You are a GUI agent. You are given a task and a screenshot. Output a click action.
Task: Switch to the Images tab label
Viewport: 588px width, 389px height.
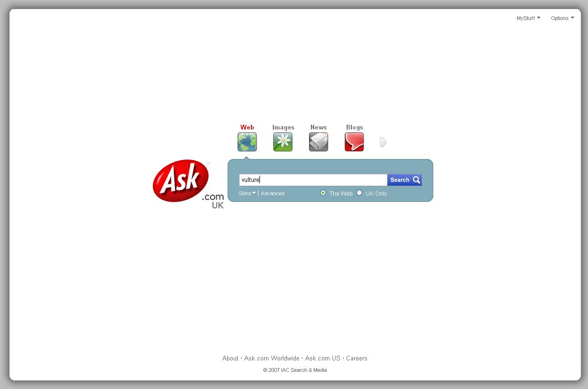click(x=283, y=127)
